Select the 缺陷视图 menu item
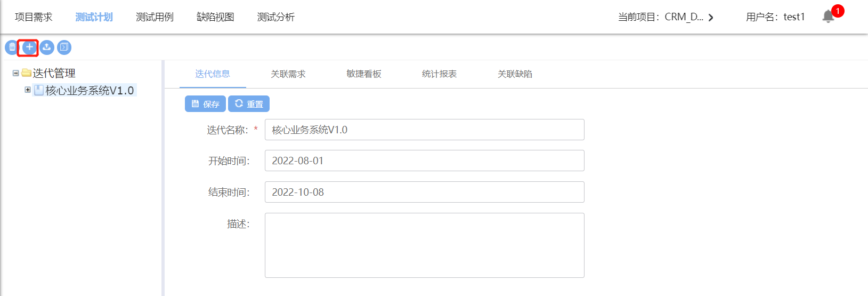 tap(215, 17)
